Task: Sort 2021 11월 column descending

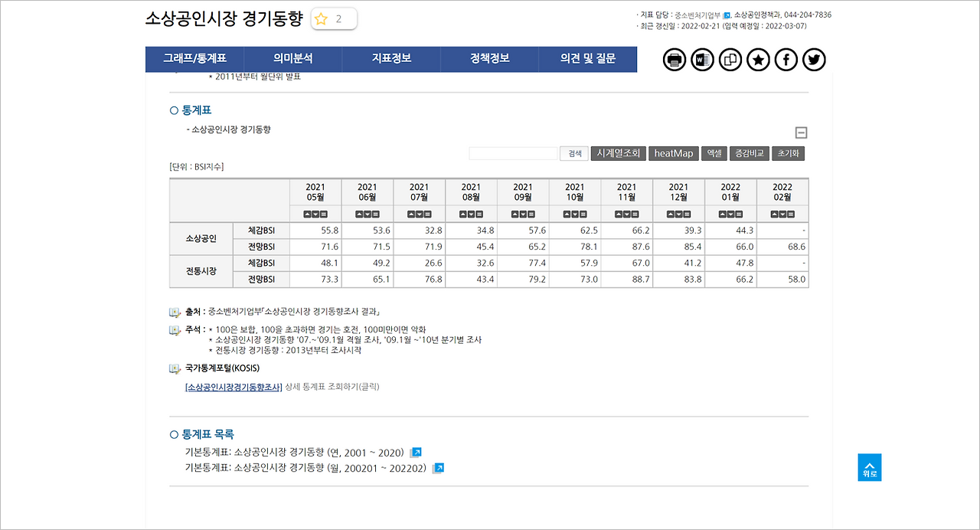Action: [x=627, y=214]
